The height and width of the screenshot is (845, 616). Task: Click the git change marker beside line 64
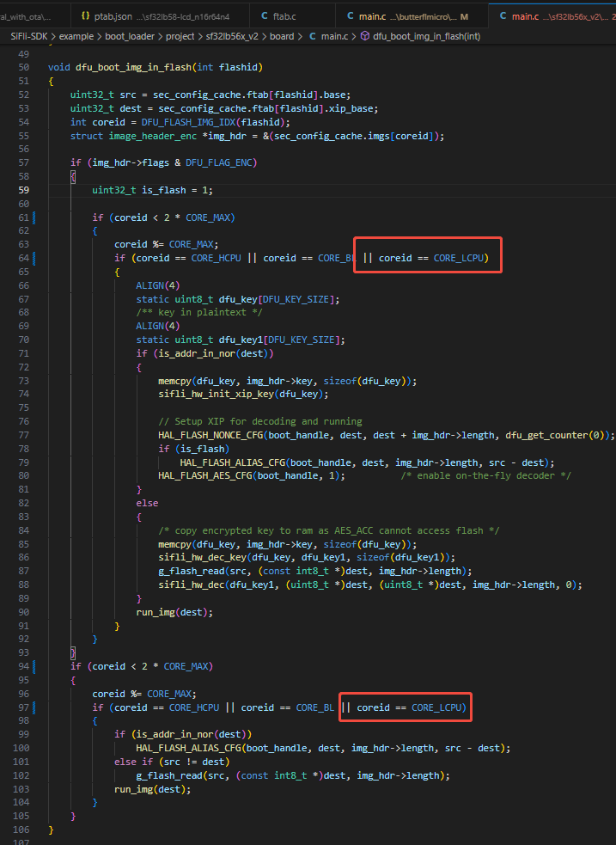tap(33, 257)
